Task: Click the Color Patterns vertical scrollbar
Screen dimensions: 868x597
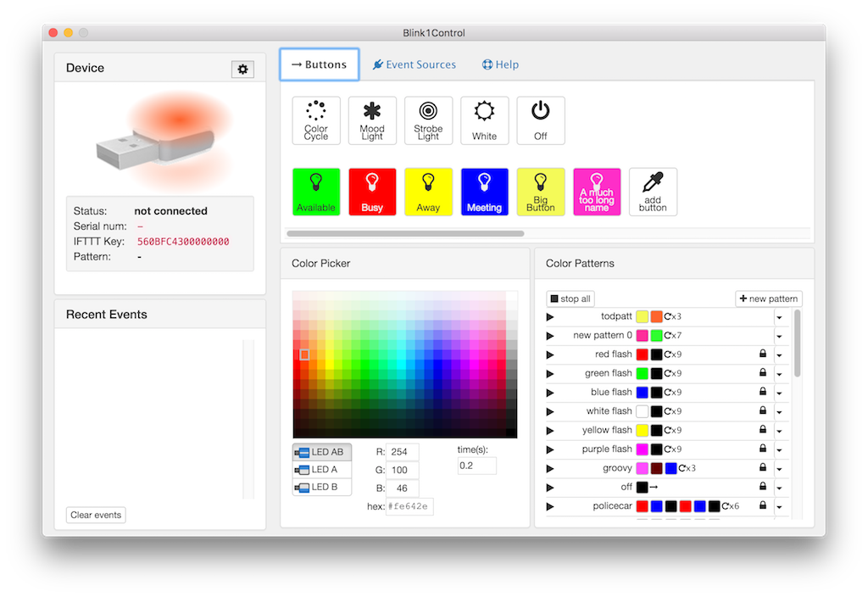Action: point(797,343)
